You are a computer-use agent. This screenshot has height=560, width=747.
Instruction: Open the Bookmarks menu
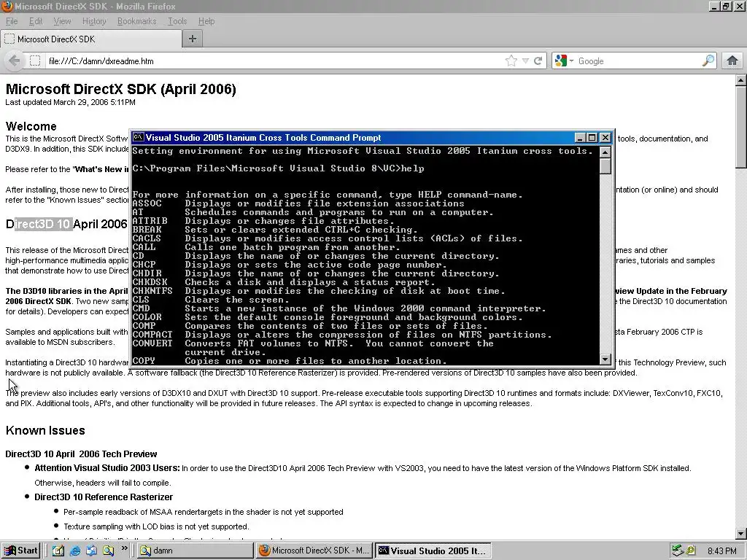pyautogui.click(x=136, y=21)
